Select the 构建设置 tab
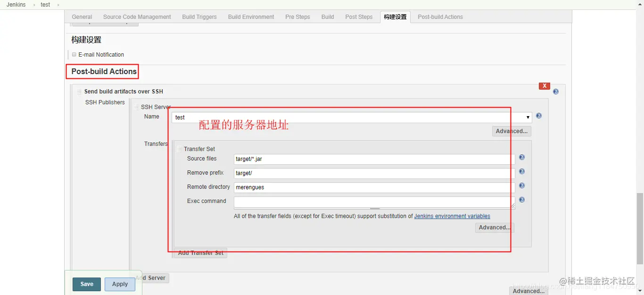This screenshot has width=644, height=295. pyautogui.click(x=395, y=17)
